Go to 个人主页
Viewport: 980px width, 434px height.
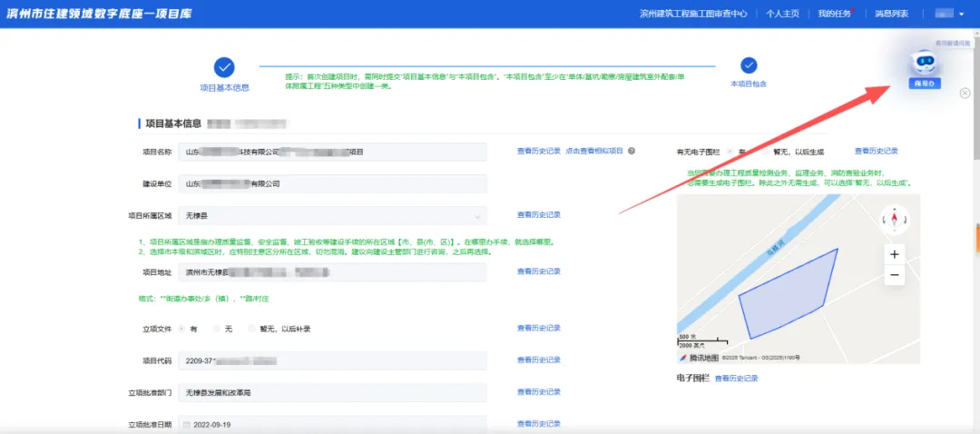pos(782,14)
